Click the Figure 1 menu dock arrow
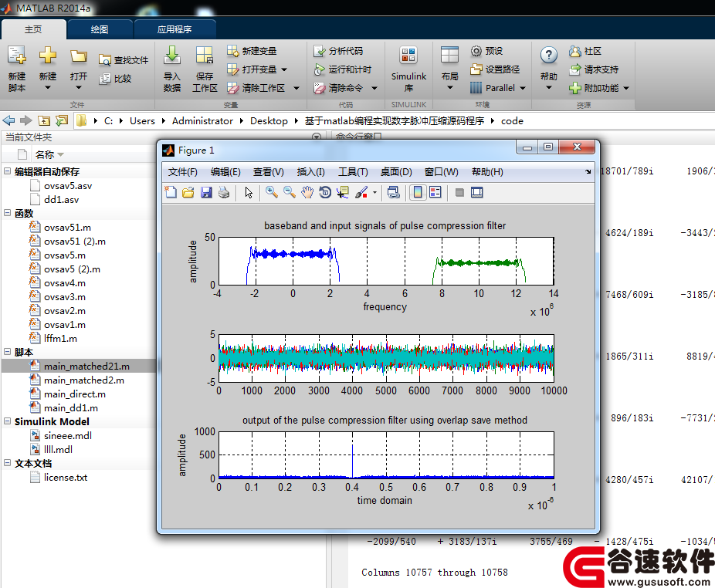This screenshot has width=715, height=588. [x=588, y=171]
